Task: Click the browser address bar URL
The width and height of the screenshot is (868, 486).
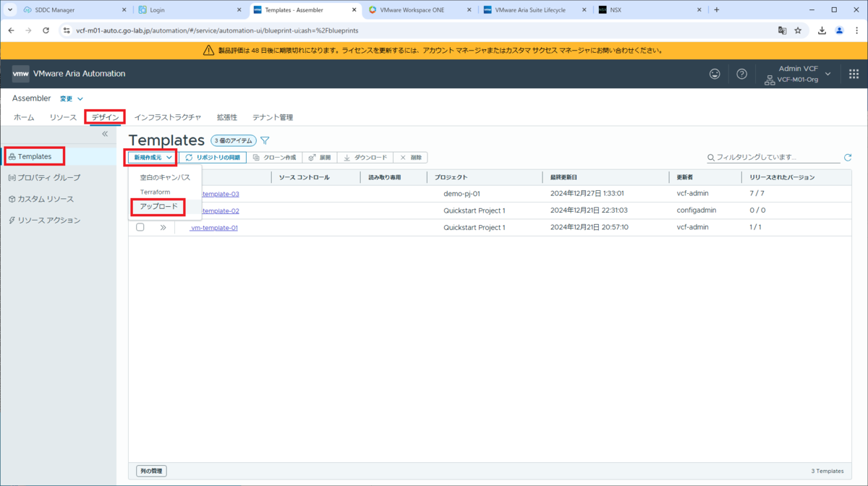Action: [x=217, y=31]
